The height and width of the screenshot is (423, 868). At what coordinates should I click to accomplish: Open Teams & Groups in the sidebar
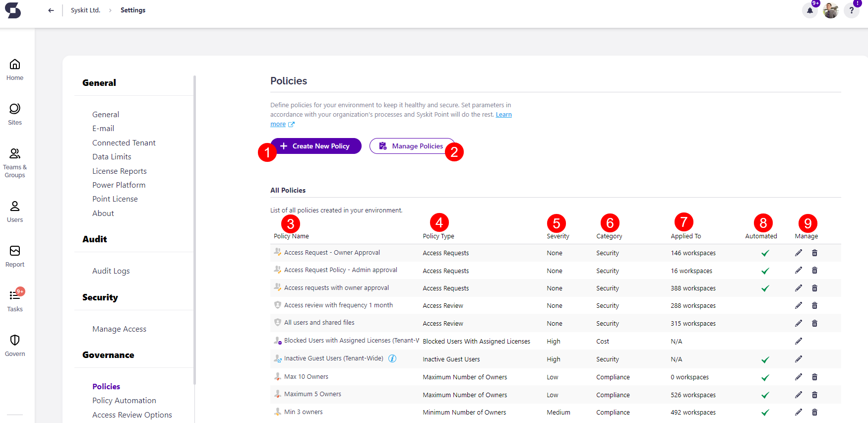pos(15,163)
